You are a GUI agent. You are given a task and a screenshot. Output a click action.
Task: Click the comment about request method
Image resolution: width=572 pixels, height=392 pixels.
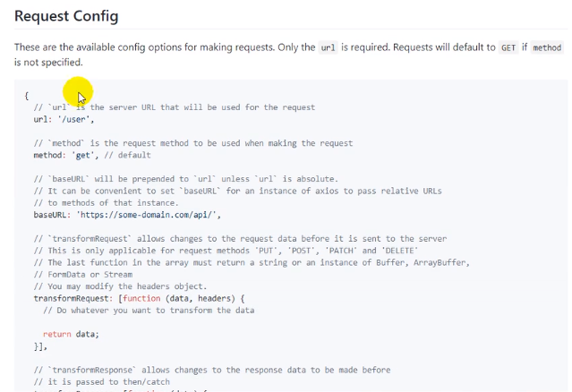tap(193, 143)
